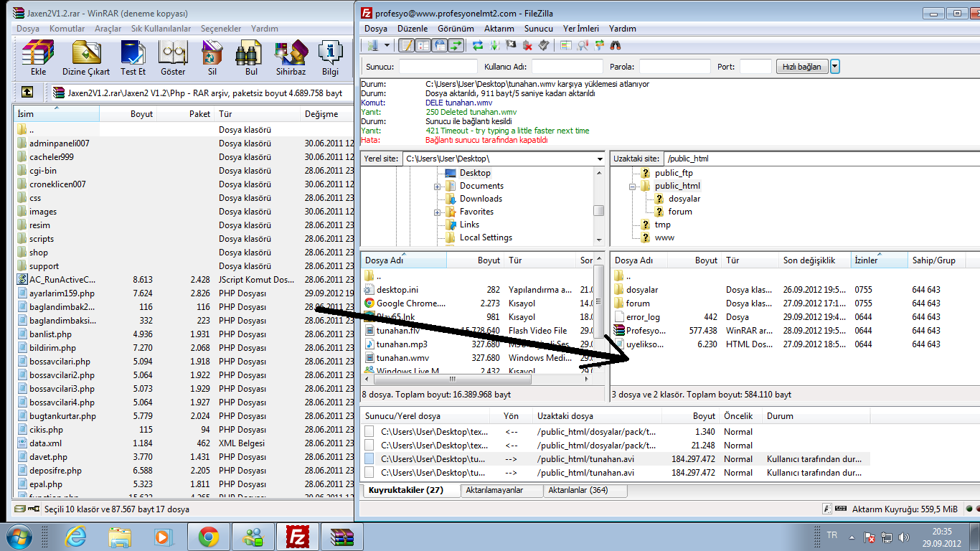
Task: Open Internet Explorer from the taskbar
Action: pos(75,536)
